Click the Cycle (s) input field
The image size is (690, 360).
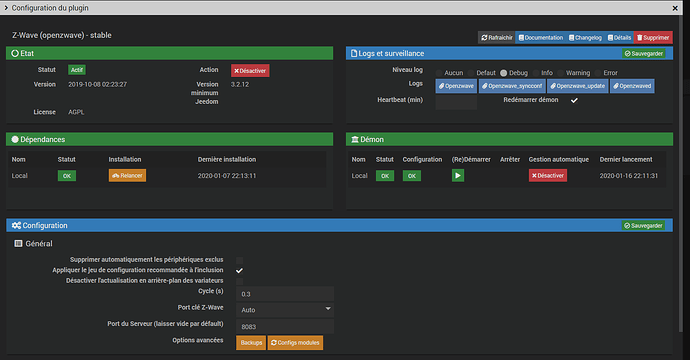click(285, 294)
